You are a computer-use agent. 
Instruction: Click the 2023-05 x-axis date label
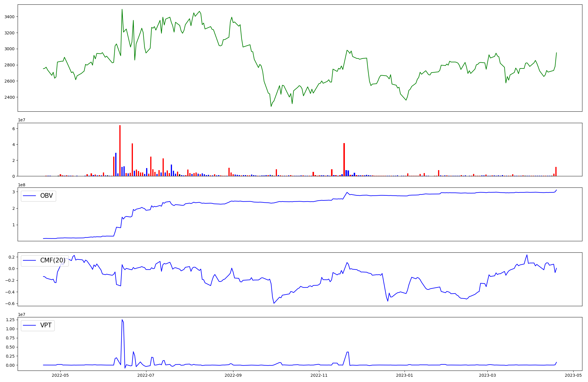pyautogui.click(x=573, y=375)
